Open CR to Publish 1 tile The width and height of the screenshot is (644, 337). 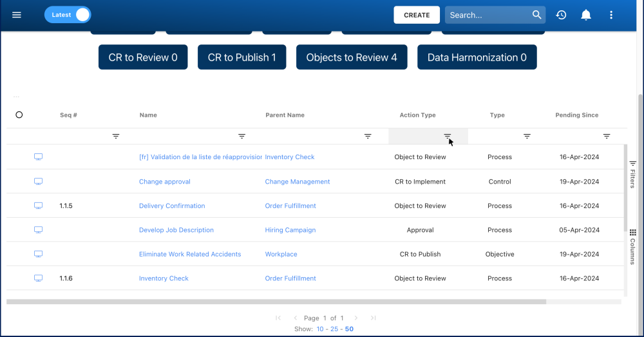point(242,57)
